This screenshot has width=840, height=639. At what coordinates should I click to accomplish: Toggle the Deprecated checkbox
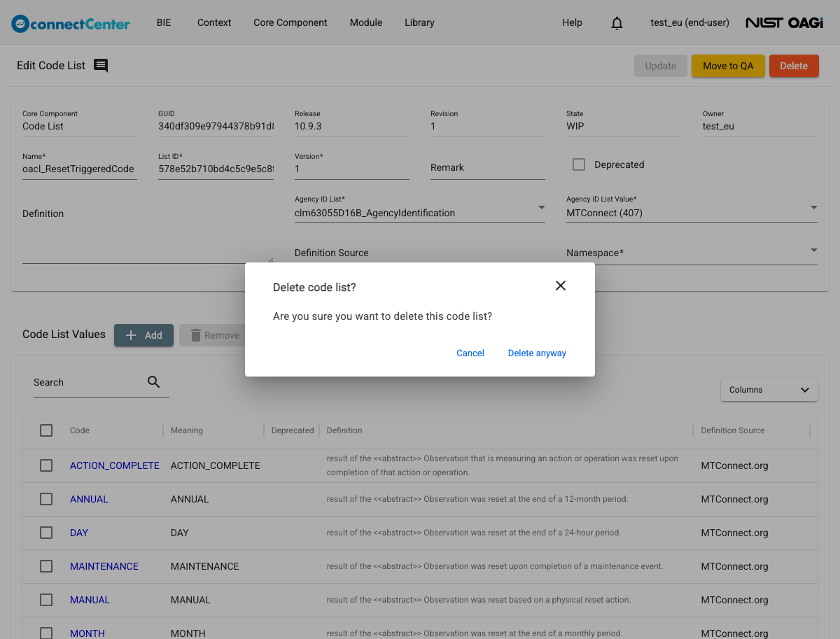[x=579, y=164]
